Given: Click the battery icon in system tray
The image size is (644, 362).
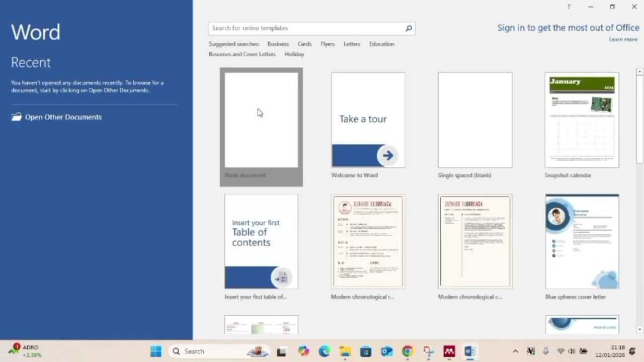Looking at the screenshot, I should 584,351.
